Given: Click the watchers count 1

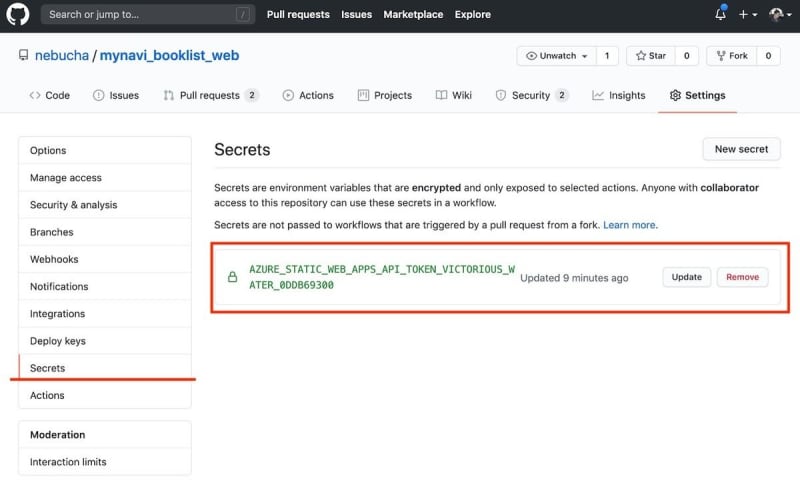Looking at the screenshot, I should 607,56.
